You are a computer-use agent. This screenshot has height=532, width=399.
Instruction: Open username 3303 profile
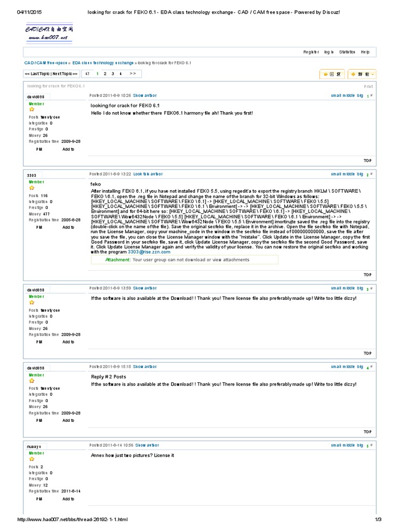point(32,176)
